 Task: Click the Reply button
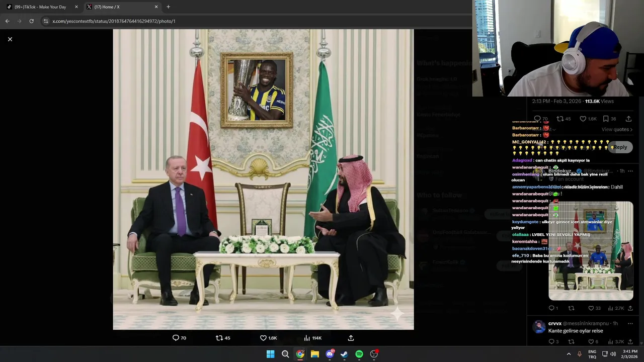[x=620, y=147]
